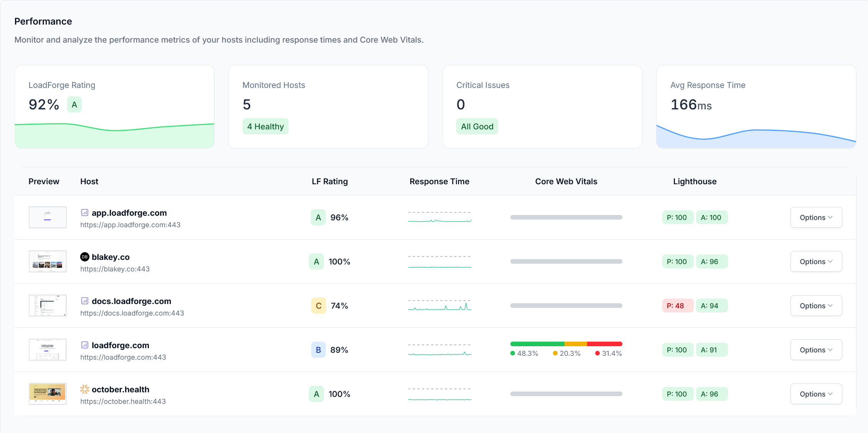Click the 4 Healthy badge
868x433 pixels.
click(x=266, y=126)
